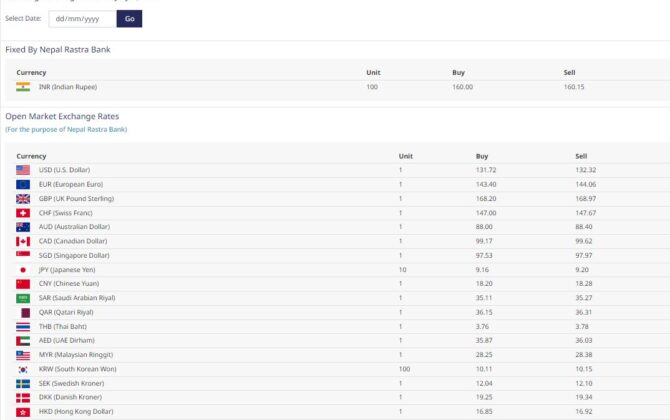Select the Canadian Dollar flag icon

click(x=23, y=241)
